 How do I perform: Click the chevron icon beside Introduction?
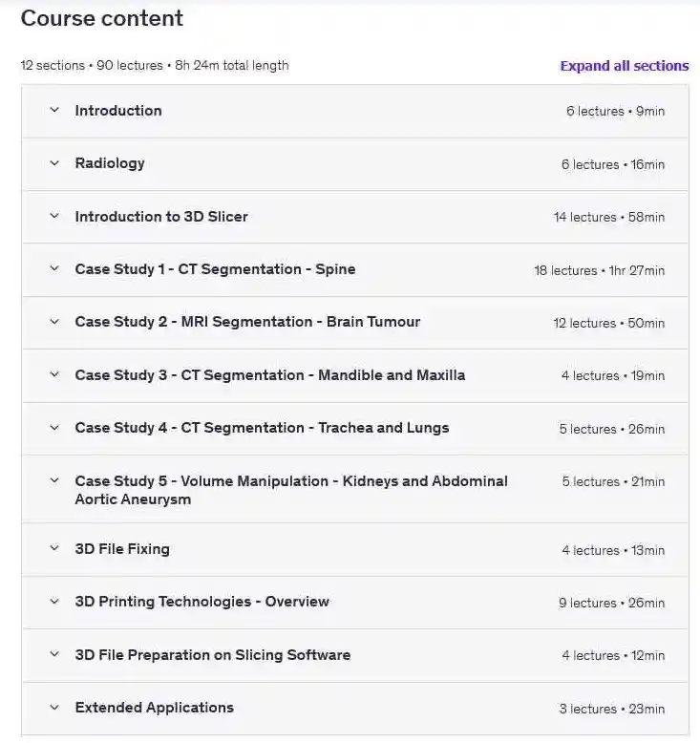pos(54,111)
